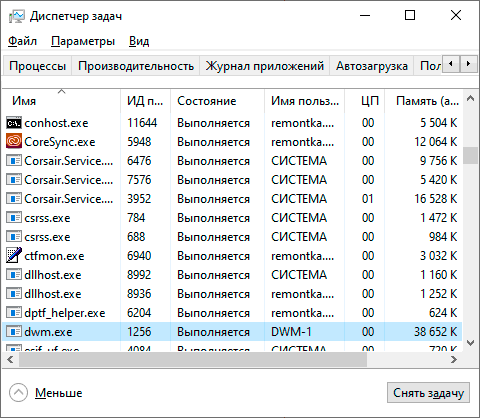Click the vertical scrollbar up arrow

coord(470,98)
